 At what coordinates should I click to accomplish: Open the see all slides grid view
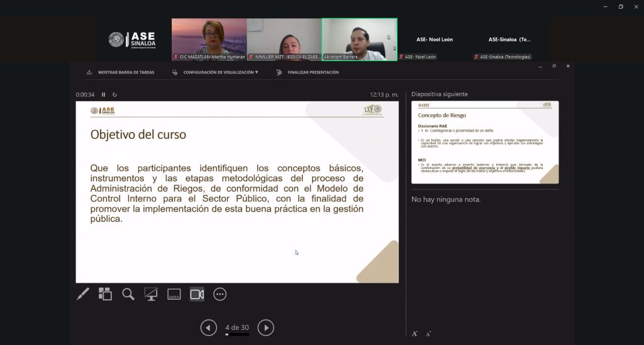[x=105, y=294]
